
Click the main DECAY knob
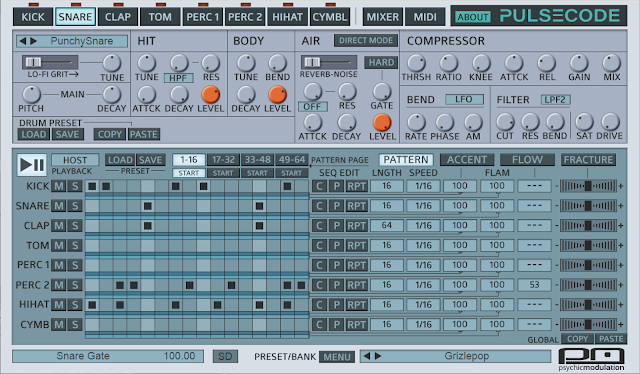coord(111,94)
